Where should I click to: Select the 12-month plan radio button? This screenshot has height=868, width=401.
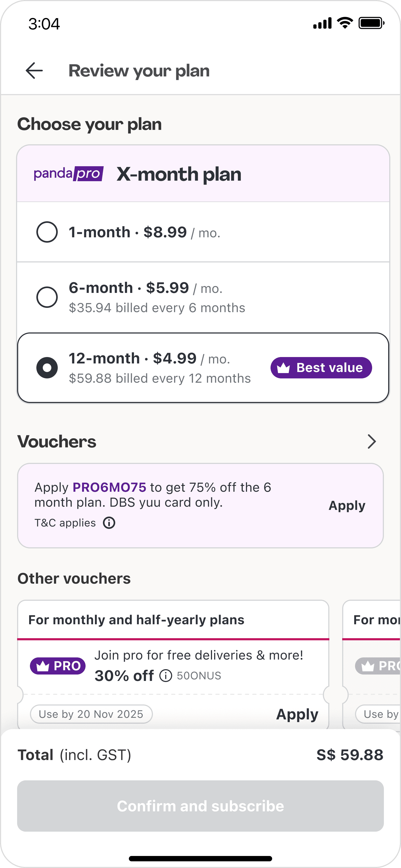pos(47,368)
